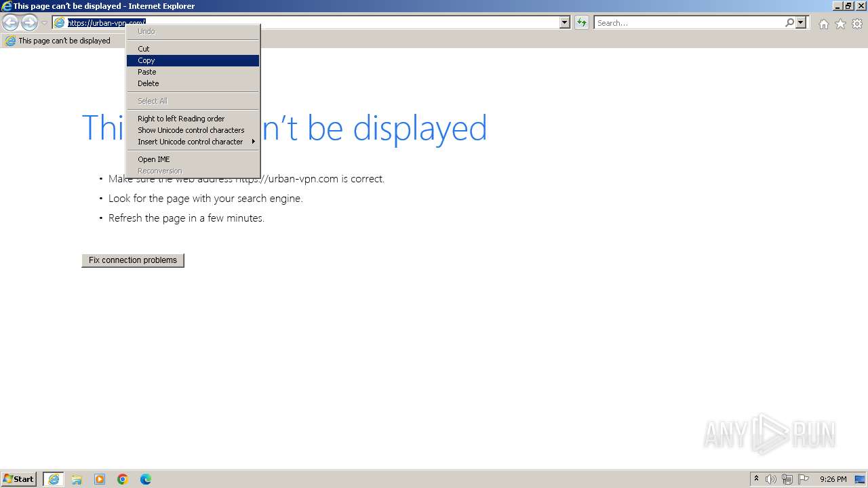Image resolution: width=868 pixels, height=488 pixels.
Task: Click 'Look for the page with your search engine'
Action: [205, 199]
